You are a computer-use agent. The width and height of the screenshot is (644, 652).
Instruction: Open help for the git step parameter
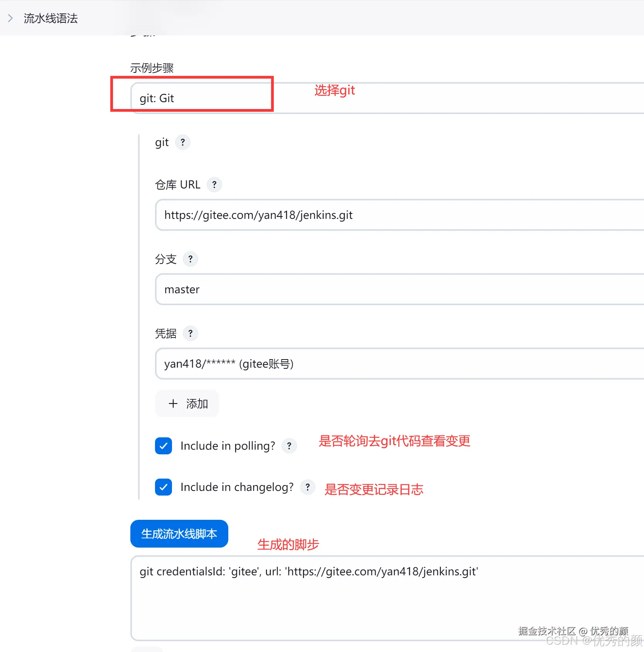[183, 142]
